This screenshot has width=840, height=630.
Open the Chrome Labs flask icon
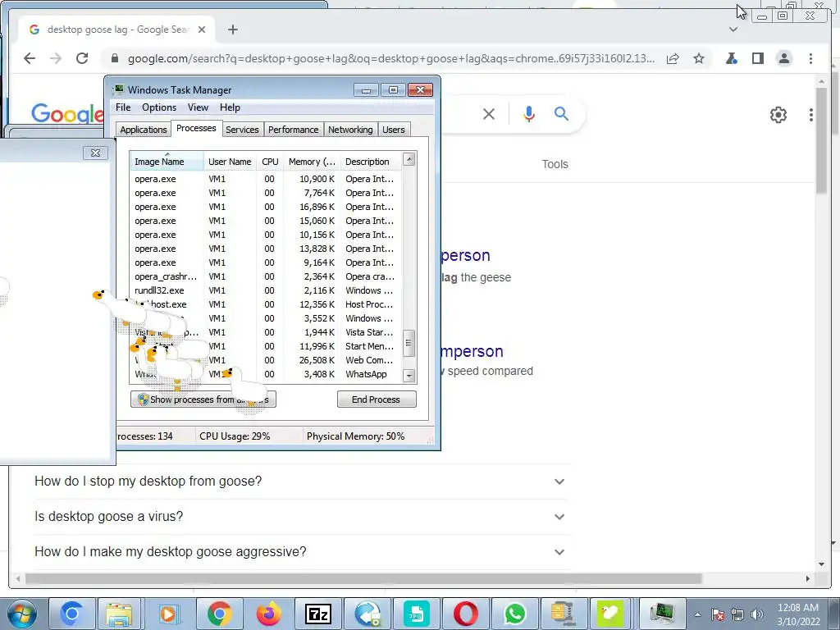point(731,58)
